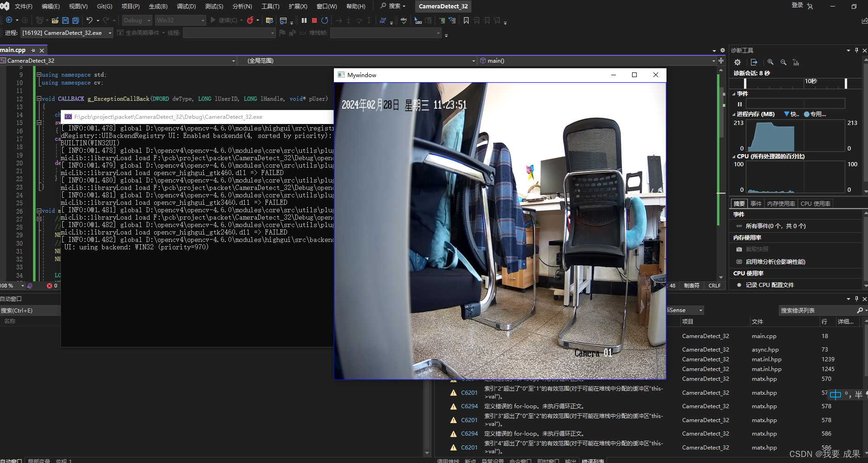Click the Restart debugging icon
The height and width of the screenshot is (463, 868).
(x=325, y=20)
